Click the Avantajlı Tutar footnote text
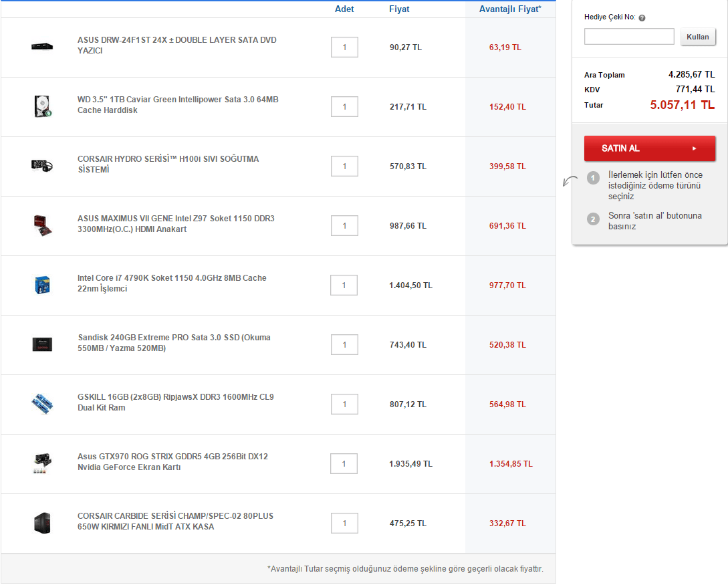The image size is (728, 585). (x=405, y=569)
